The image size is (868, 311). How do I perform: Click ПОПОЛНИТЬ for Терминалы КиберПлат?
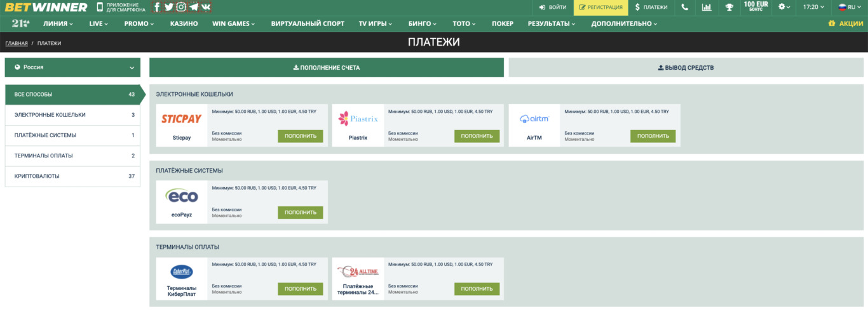[301, 289]
